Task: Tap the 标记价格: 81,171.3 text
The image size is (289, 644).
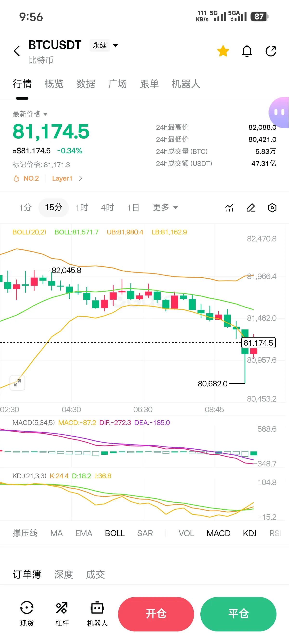Action: pos(41,165)
